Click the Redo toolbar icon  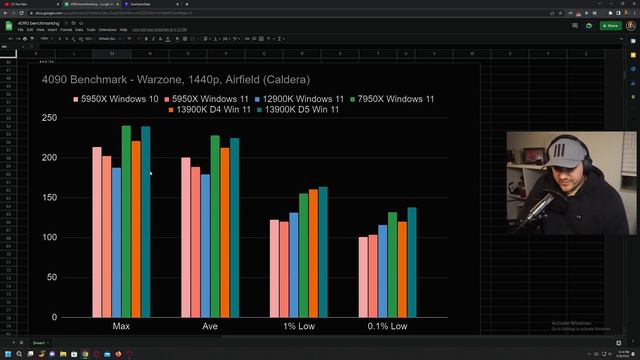click(x=18, y=39)
